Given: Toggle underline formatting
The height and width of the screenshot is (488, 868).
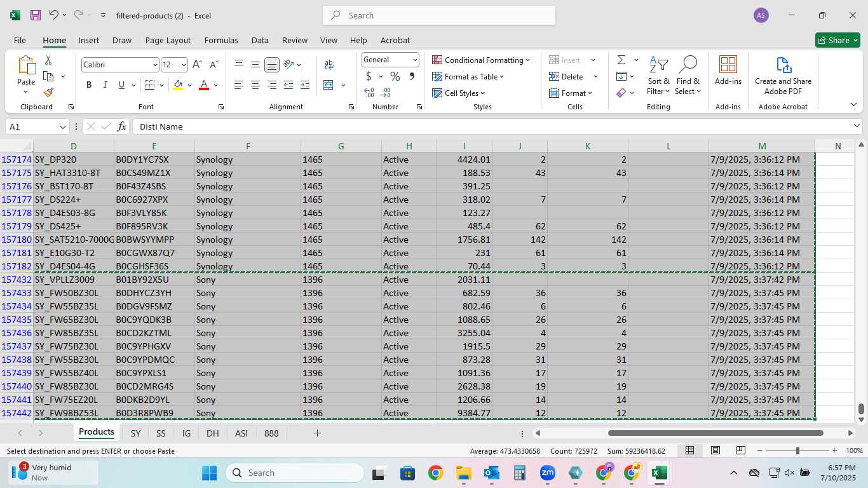Looking at the screenshot, I should click(121, 85).
